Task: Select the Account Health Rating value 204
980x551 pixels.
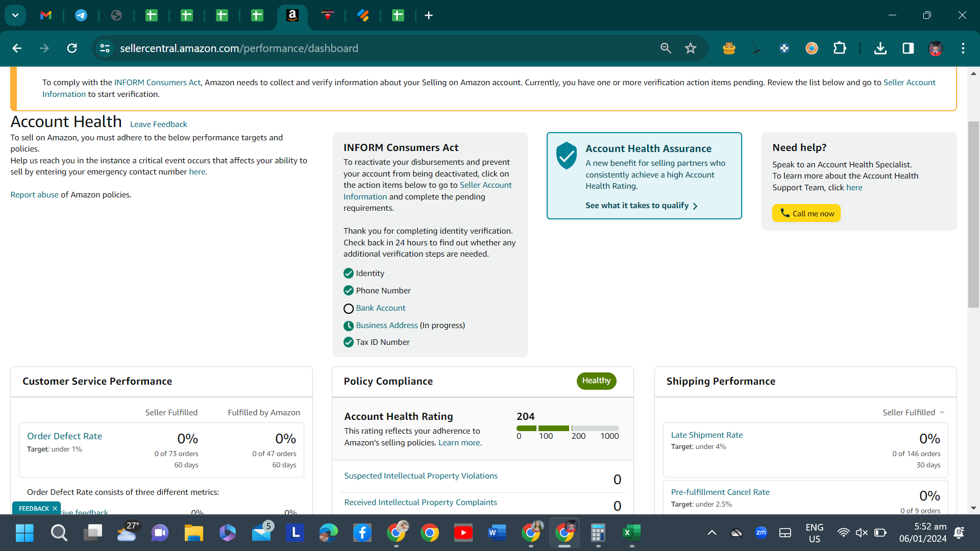Action: [x=525, y=416]
